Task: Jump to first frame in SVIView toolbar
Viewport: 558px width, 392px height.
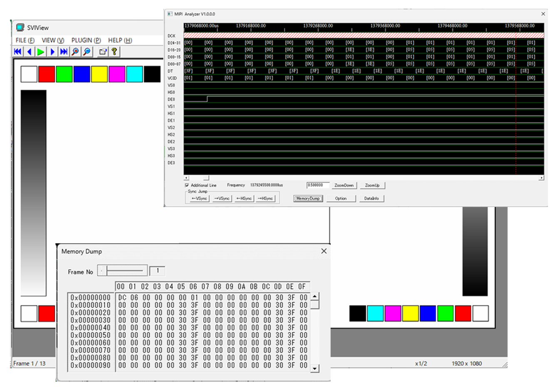Action: pyautogui.click(x=18, y=52)
